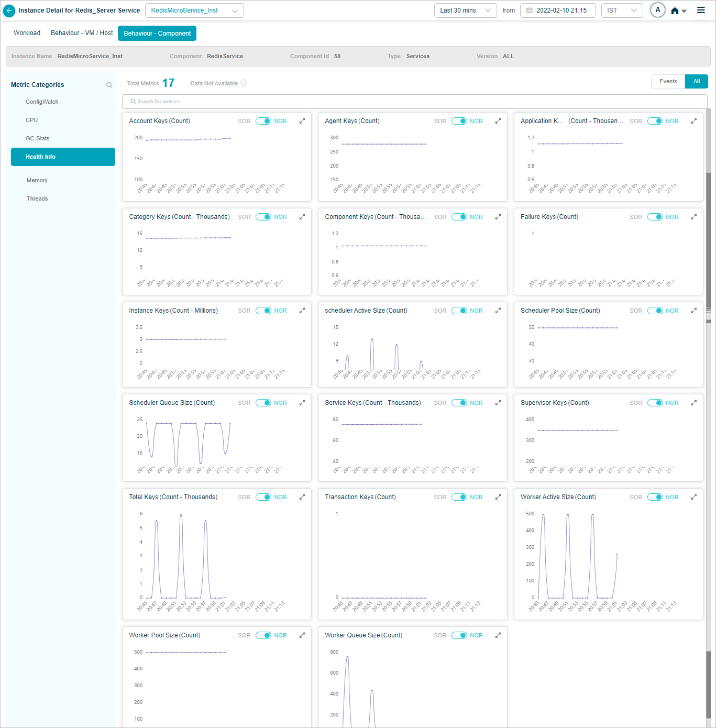Viewport: 716px width, 728px height.
Task: Click the Metric Categories search icon
Action: pos(109,85)
